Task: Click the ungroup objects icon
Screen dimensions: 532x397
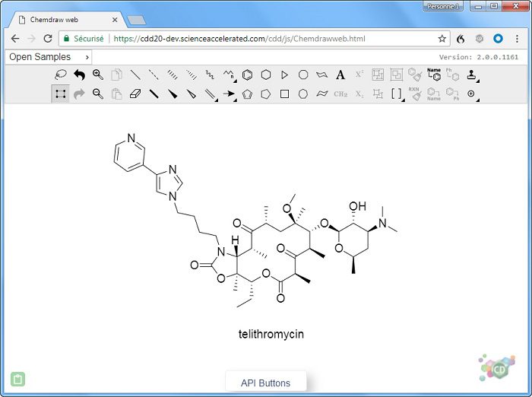Action: 378,94
